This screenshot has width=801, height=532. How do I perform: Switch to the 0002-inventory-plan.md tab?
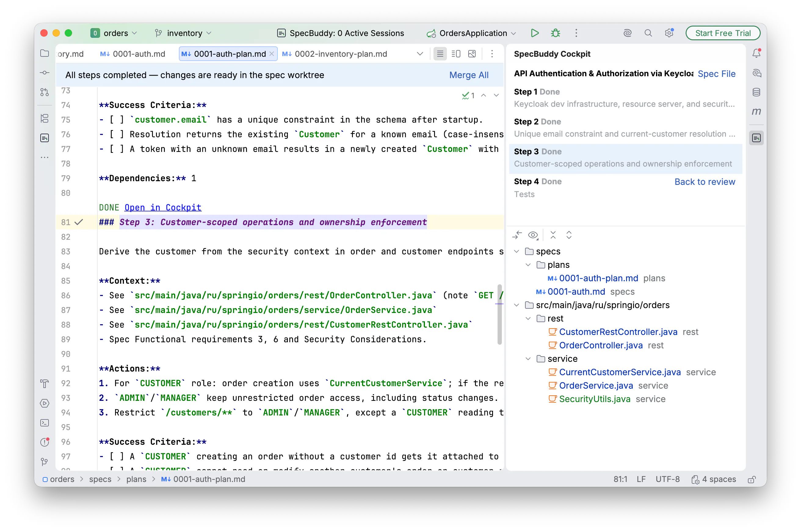tap(335, 54)
